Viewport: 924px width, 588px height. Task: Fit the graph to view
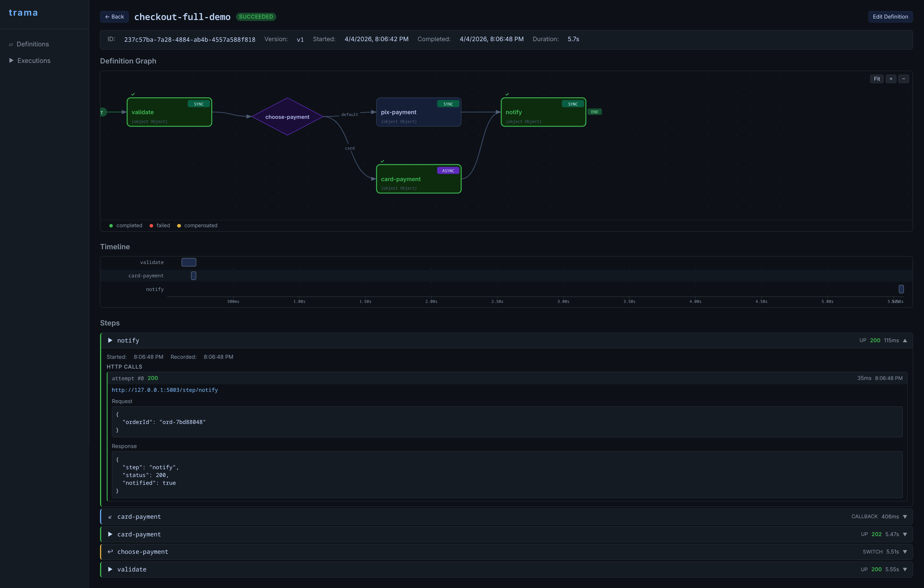click(x=877, y=79)
